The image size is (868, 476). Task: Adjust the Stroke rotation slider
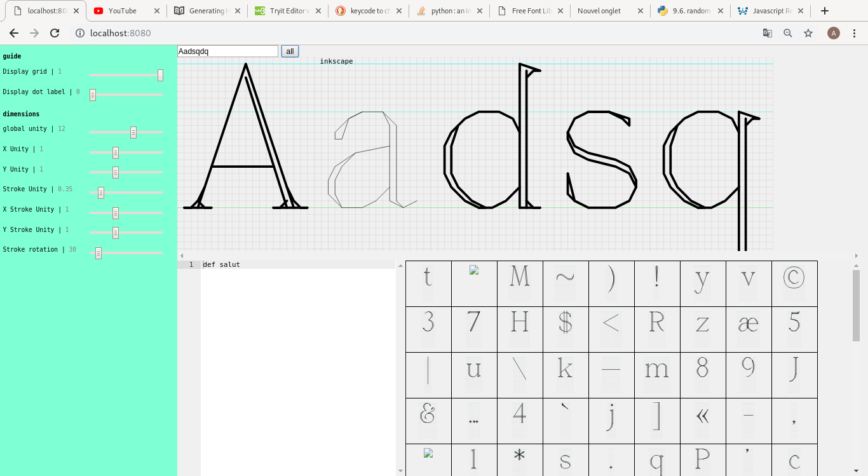click(98, 254)
